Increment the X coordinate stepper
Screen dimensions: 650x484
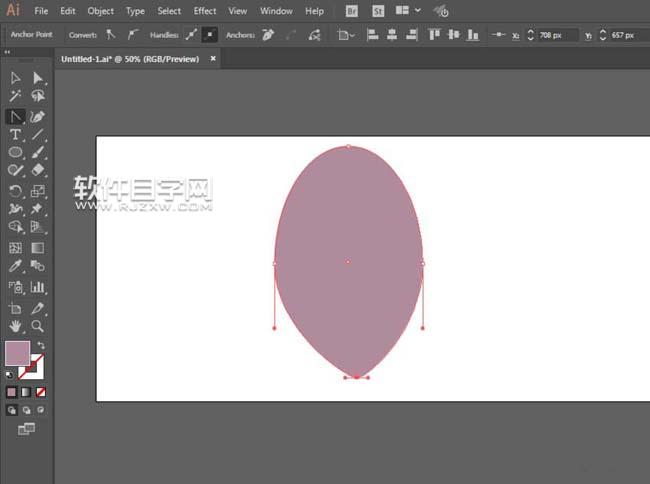pyautogui.click(x=530, y=30)
